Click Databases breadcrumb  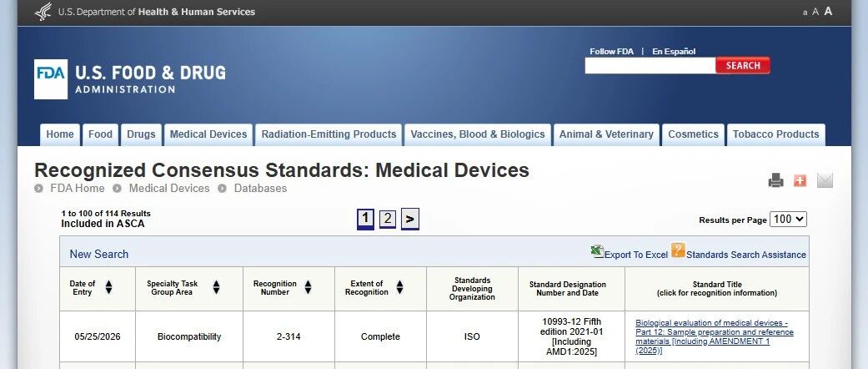coord(260,189)
